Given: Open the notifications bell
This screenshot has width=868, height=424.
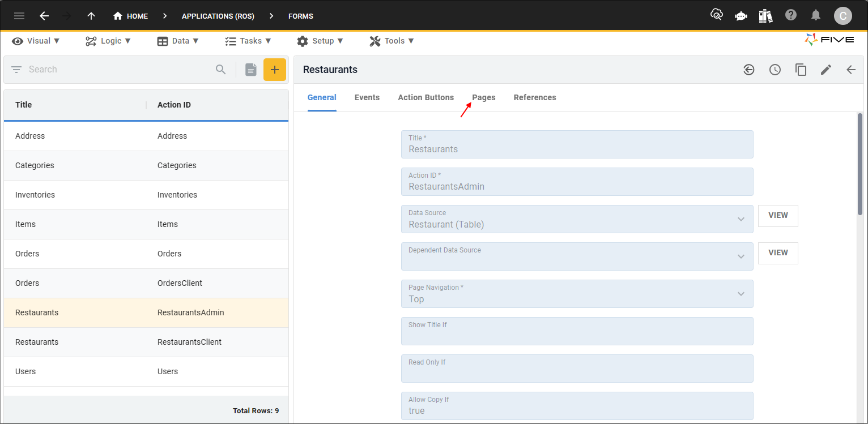Looking at the screenshot, I should pos(816,15).
